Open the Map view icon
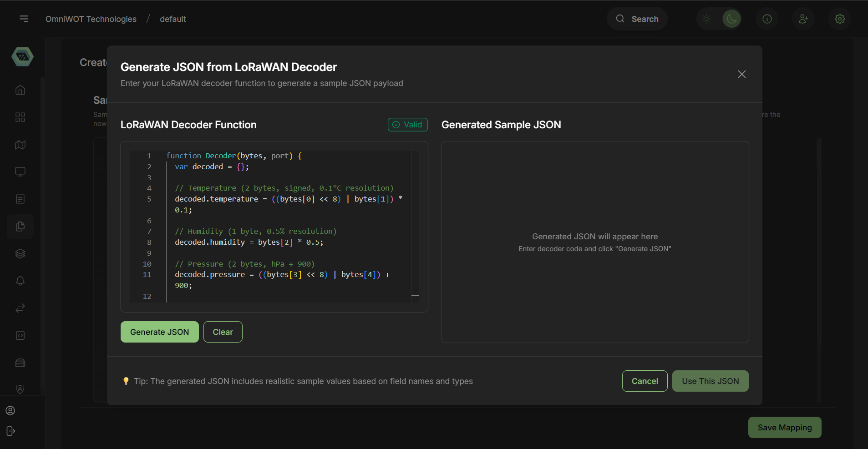This screenshot has height=449, width=868. 20,145
